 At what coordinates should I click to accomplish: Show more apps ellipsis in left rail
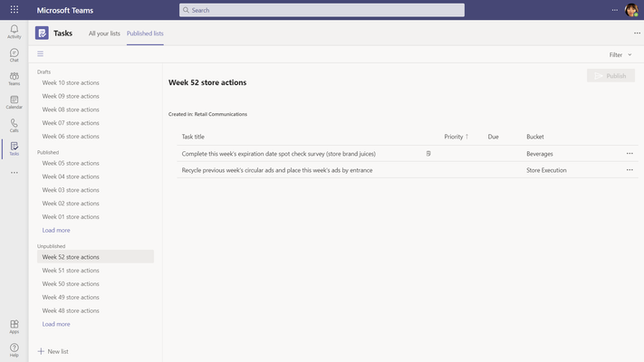pyautogui.click(x=14, y=172)
